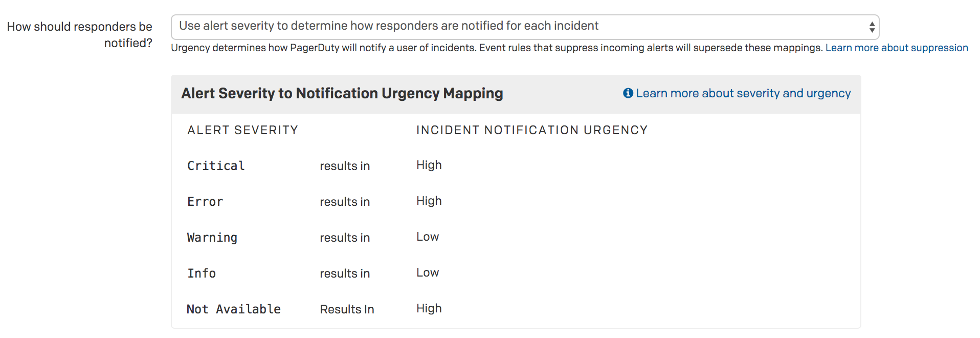Click the ALERT SEVERITY column header
This screenshot has width=980, height=338.
click(x=242, y=130)
